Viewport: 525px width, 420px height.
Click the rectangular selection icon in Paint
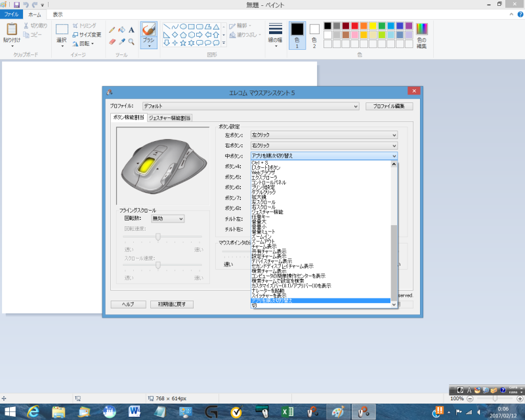tap(62, 30)
